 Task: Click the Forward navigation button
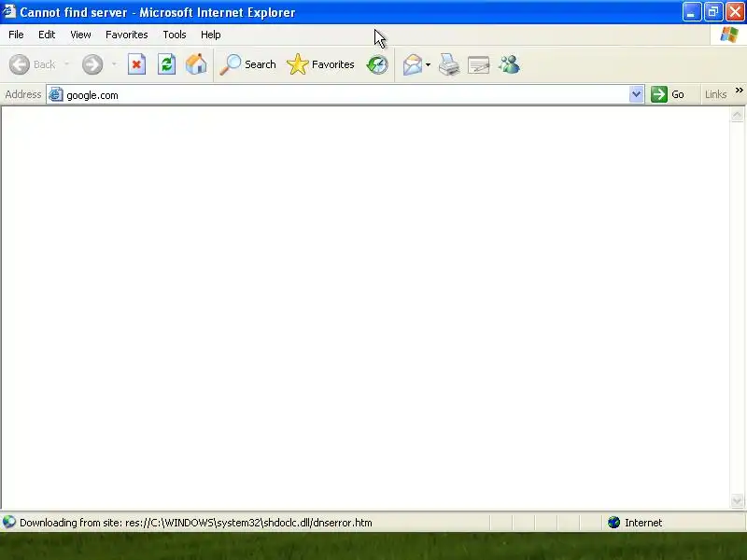pos(92,64)
